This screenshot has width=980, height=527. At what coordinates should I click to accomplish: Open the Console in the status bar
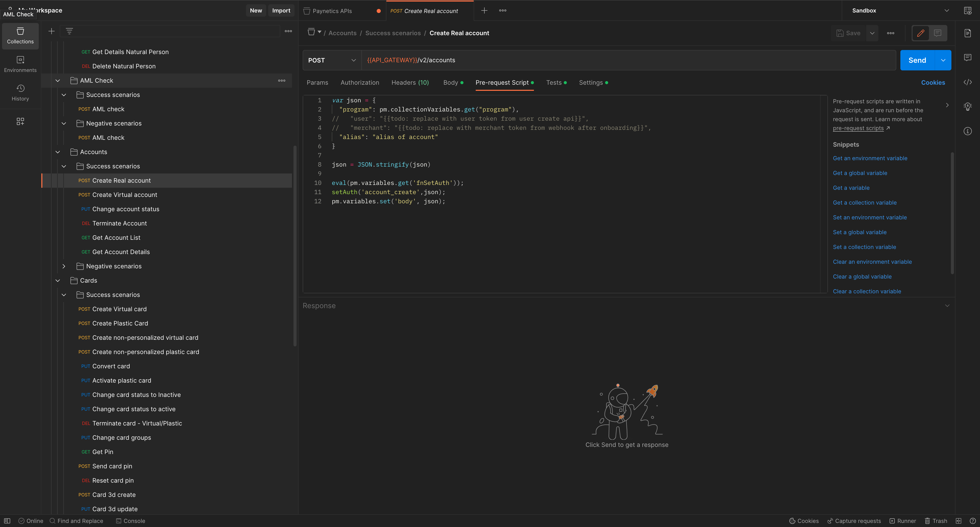(130, 521)
